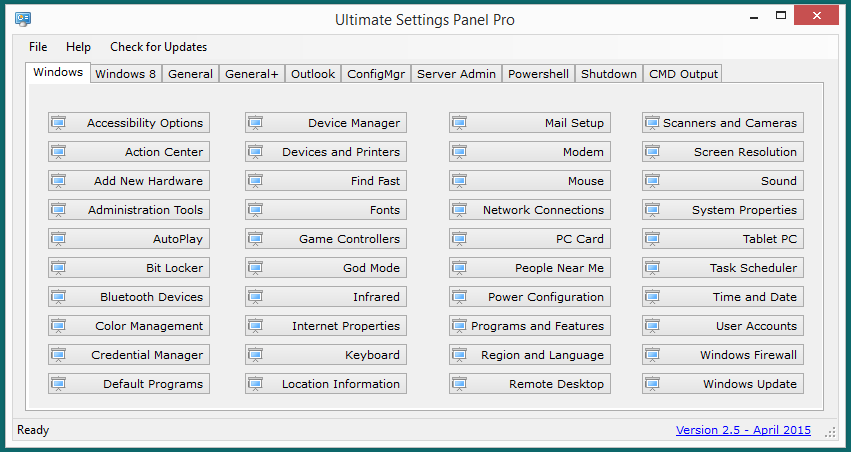Click the icon on Remote Desktop button
The height and width of the screenshot is (452, 851).
[459, 384]
